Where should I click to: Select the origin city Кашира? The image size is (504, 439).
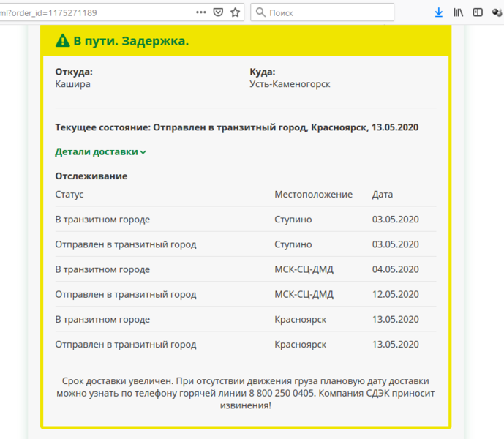pos(73,84)
